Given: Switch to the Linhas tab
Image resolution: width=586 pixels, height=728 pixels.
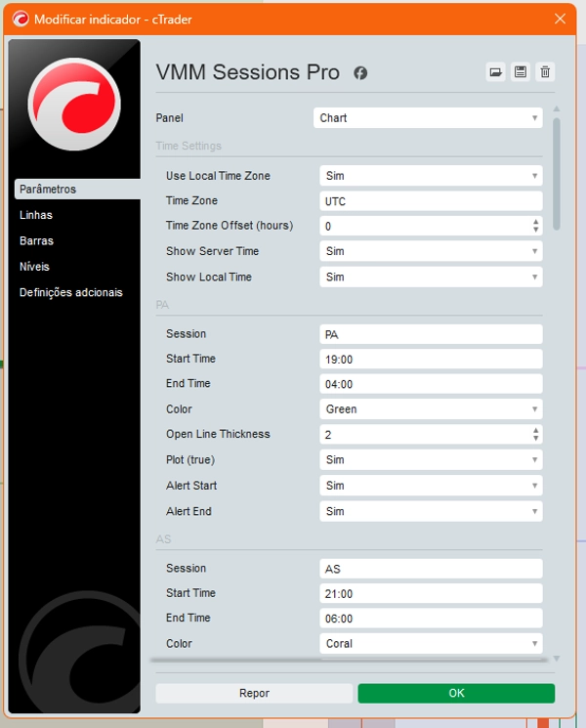Looking at the screenshot, I should point(36,215).
